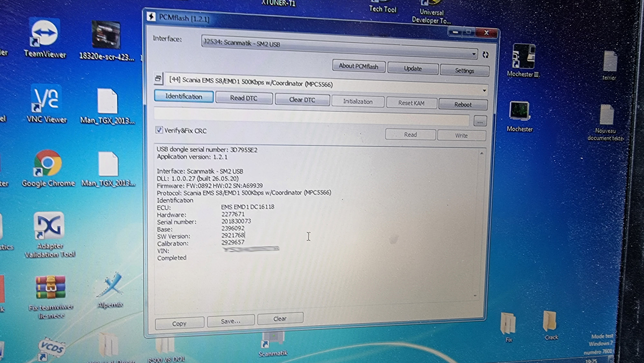Click the Clear log button
The image size is (644, 363).
point(280,318)
